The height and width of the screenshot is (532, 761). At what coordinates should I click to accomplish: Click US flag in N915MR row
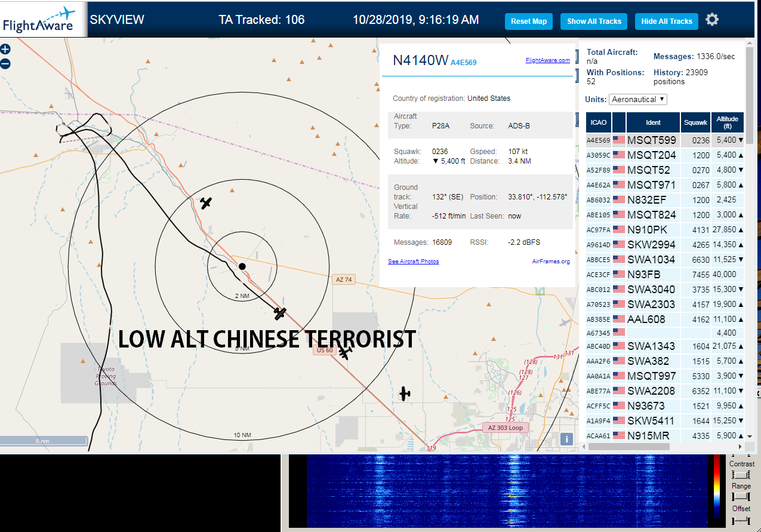pyautogui.click(x=618, y=435)
